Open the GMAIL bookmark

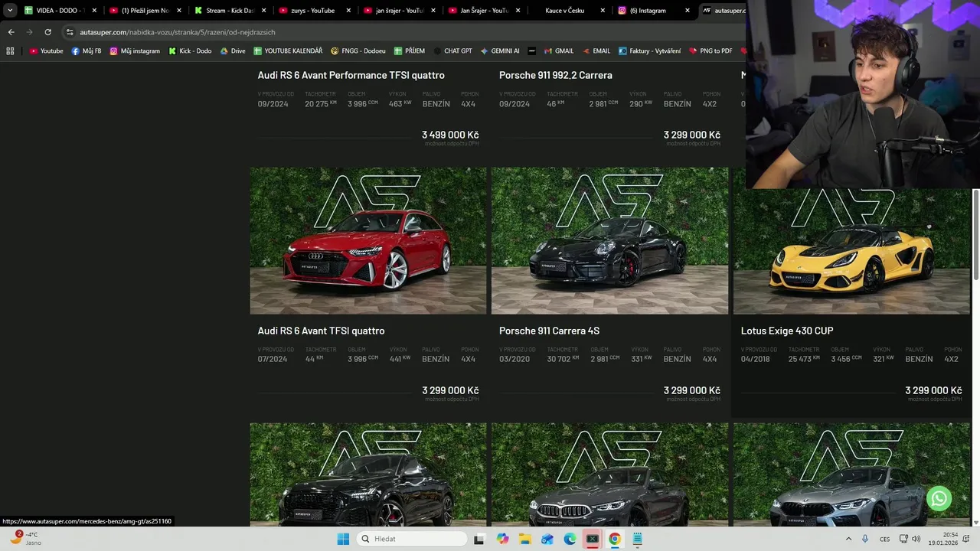[x=558, y=51]
